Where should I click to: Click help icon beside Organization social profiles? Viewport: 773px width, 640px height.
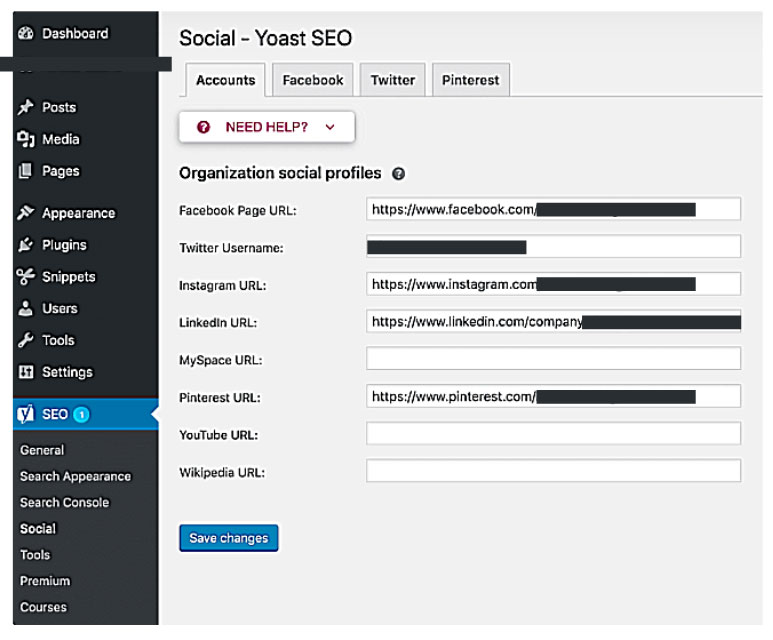tap(399, 174)
